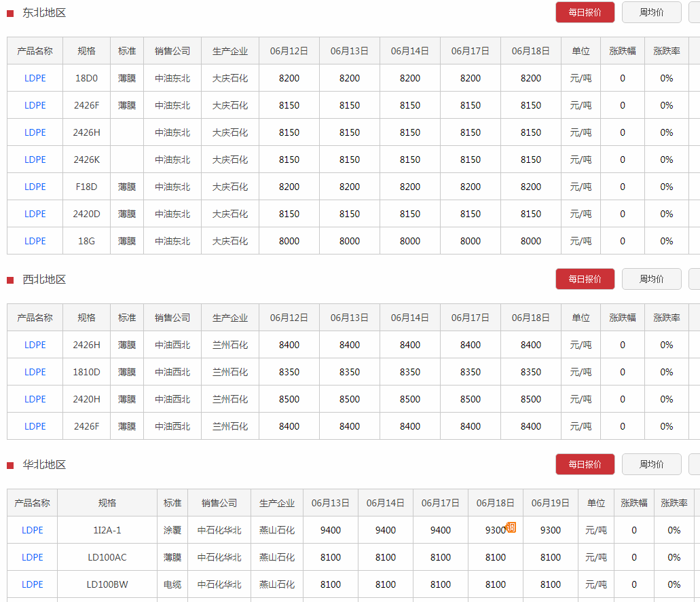Image resolution: width=700 pixels, height=602 pixels.
Task: Click the 1I2A-1 specification cell
Action: tap(107, 530)
